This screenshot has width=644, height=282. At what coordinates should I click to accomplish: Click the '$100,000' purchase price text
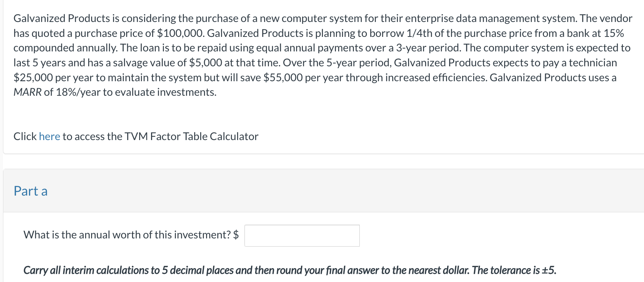(x=180, y=33)
